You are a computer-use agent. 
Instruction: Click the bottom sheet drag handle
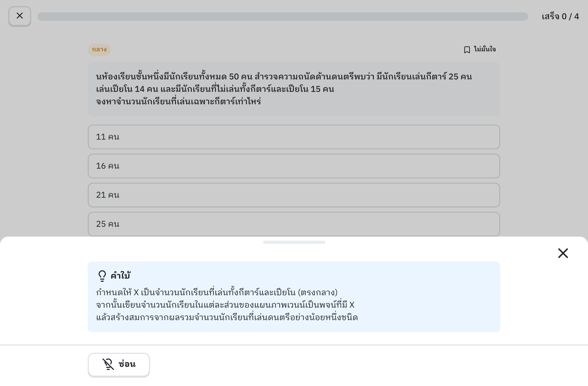coord(294,242)
